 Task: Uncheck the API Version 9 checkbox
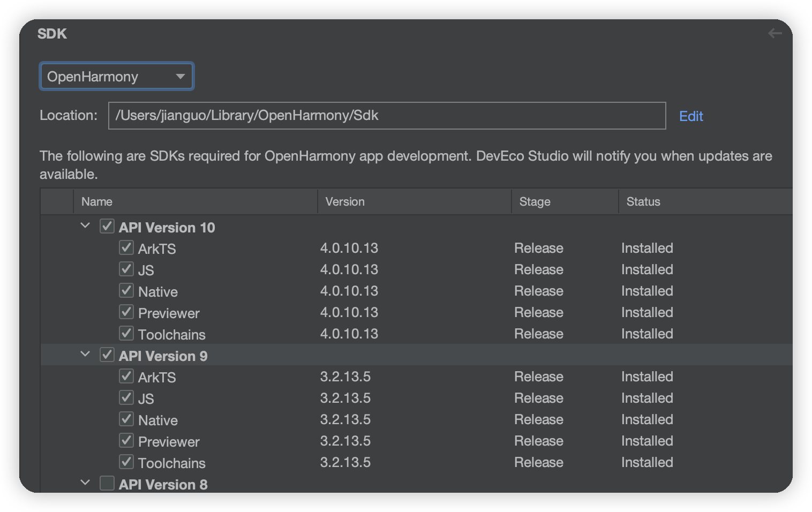(107, 355)
